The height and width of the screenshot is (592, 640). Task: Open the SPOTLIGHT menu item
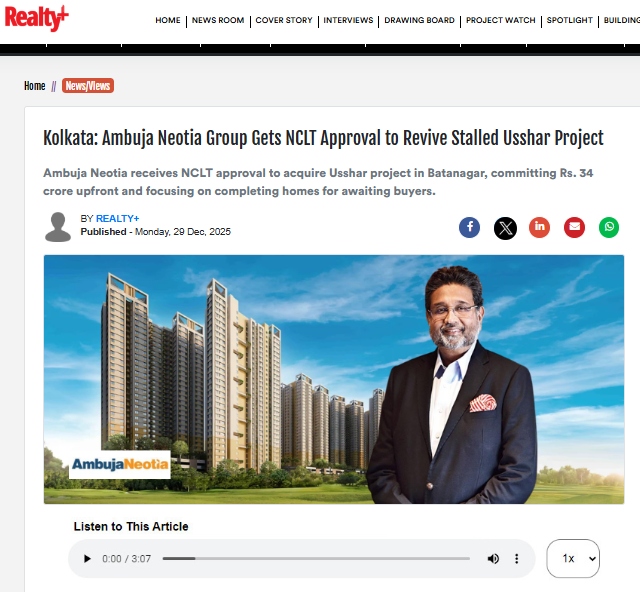pos(569,20)
